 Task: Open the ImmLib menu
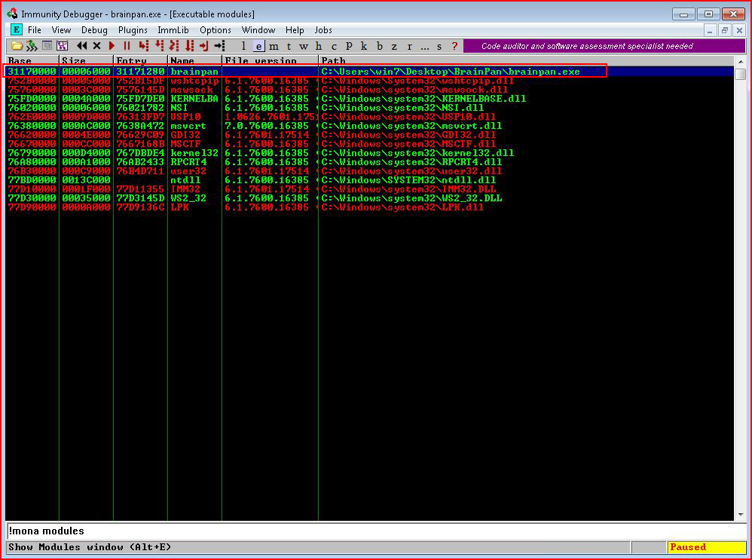(x=173, y=29)
